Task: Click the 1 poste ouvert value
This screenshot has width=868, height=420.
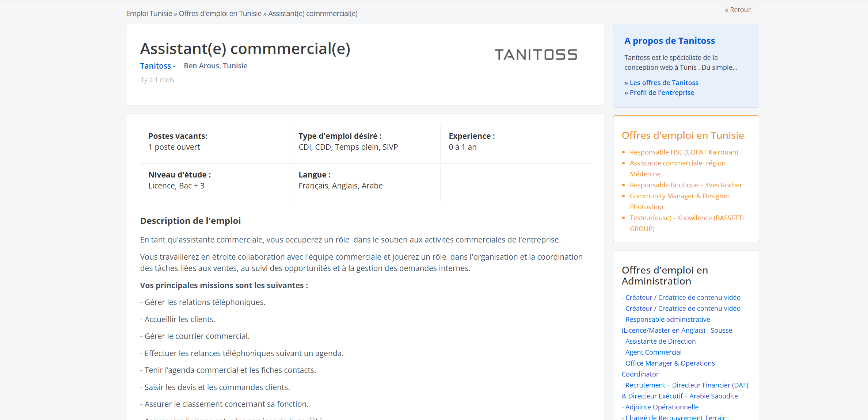Action: (174, 147)
